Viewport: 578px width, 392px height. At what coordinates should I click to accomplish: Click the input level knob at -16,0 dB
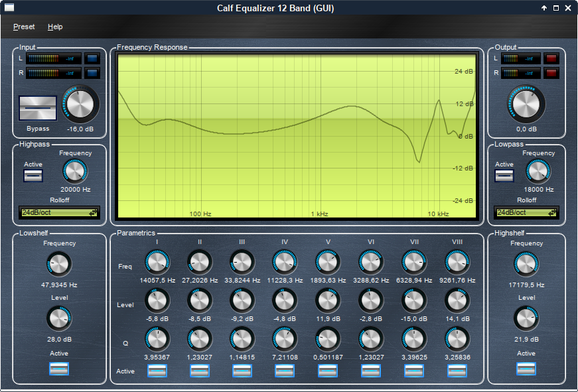(80, 104)
